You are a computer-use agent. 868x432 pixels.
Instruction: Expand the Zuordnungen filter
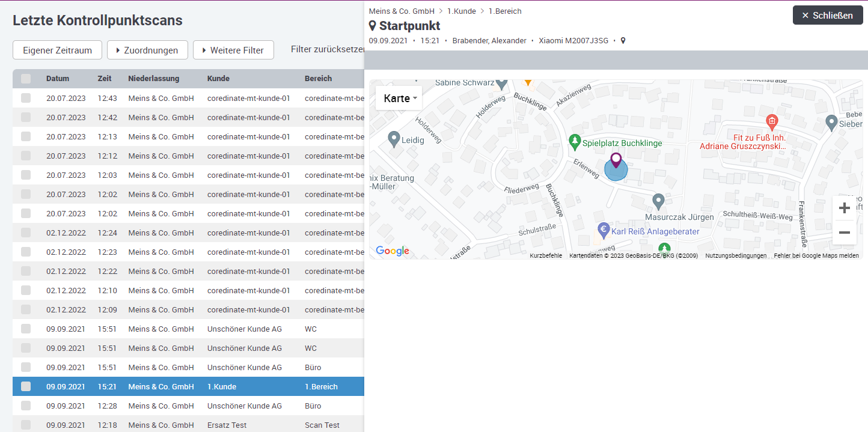pos(147,50)
